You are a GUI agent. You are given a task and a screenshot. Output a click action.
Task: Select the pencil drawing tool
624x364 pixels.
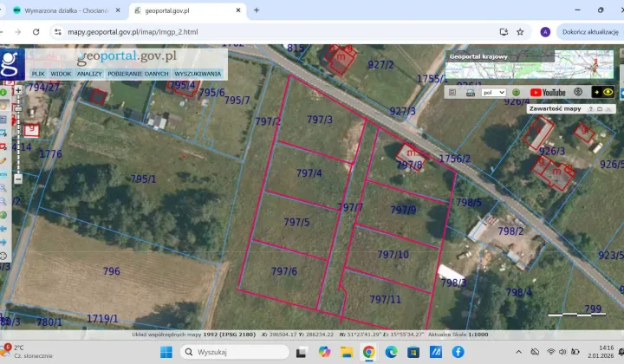[3, 160]
